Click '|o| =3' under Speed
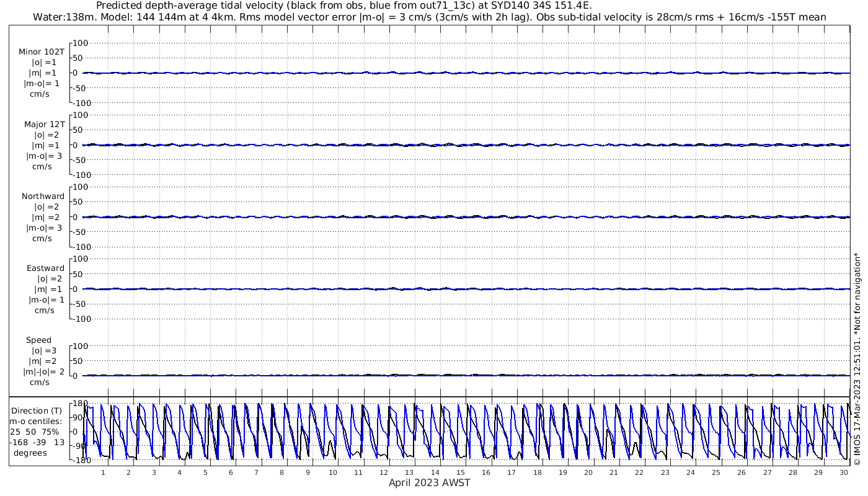The width and height of the screenshot is (868, 496). tap(44, 351)
